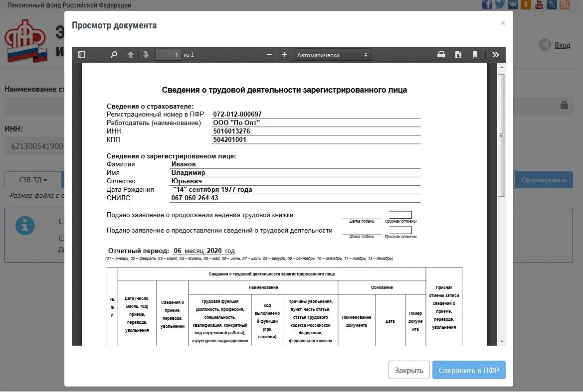Screen dimensions: 583x392
Task: Click cancel-mark box for трудовой книжки statement
Action: click(x=400, y=215)
